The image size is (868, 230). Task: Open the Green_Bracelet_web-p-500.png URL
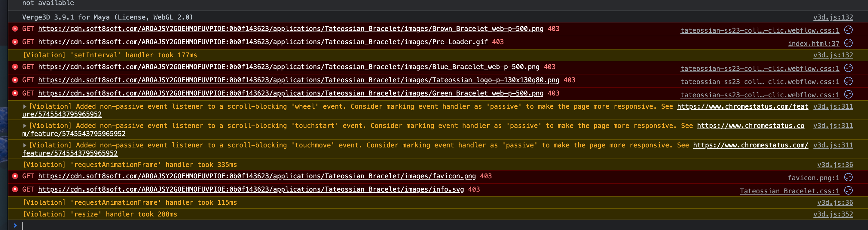pyautogui.click(x=290, y=93)
